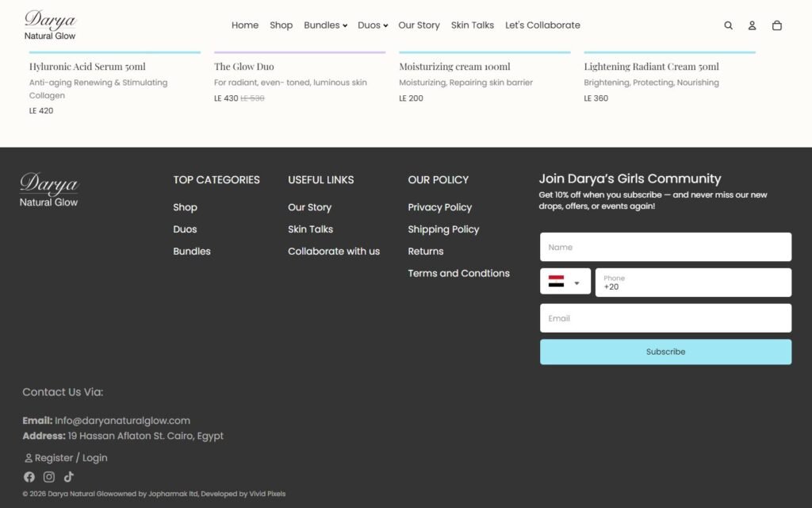Expand the Bundles dropdown menu
Screen dimensions: 812x508
(x=325, y=25)
